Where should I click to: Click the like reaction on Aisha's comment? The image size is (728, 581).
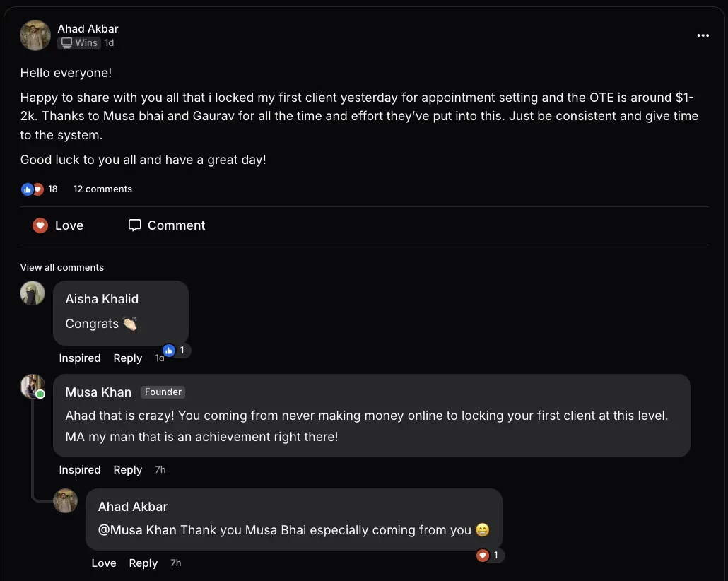point(169,351)
